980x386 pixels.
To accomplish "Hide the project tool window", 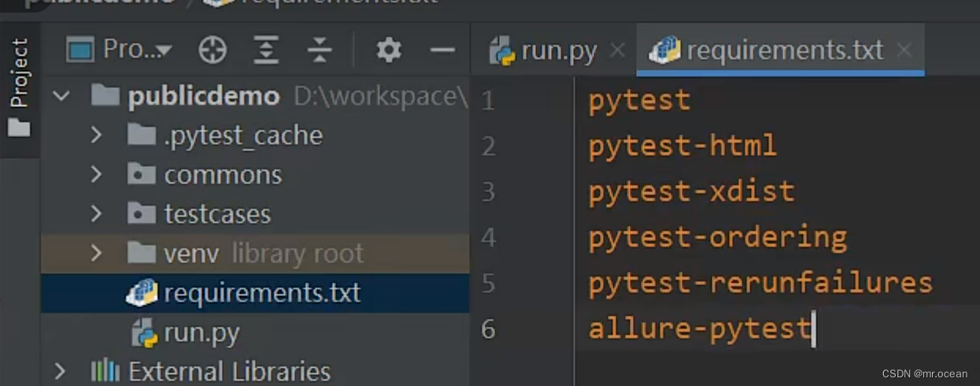I will pos(442,50).
